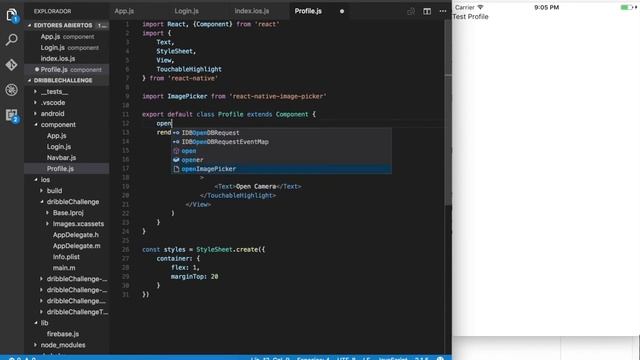Open Info.plist file
640x360 pixels.
tap(67, 257)
